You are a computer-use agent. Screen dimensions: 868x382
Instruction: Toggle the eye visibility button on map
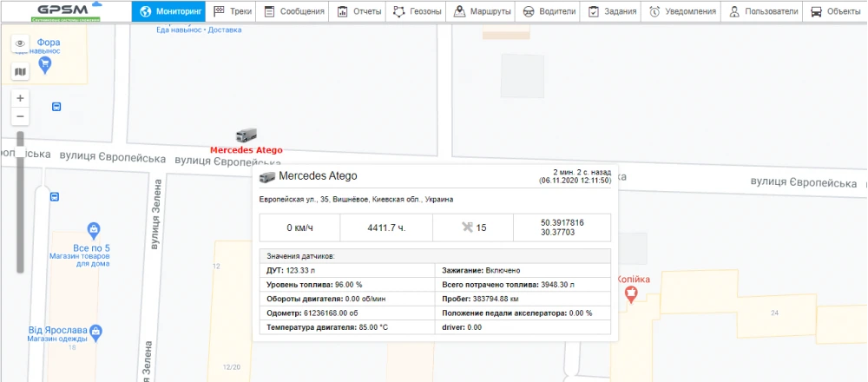(21, 44)
